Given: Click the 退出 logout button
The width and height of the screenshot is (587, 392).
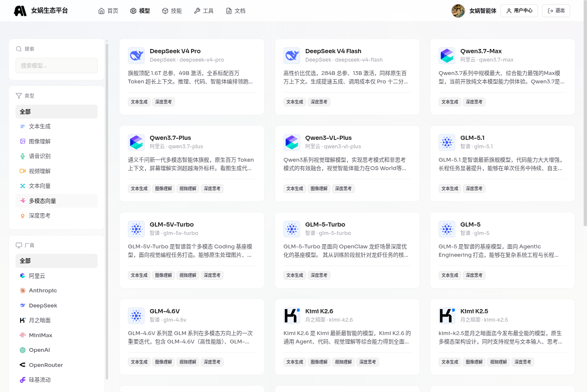Looking at the screenshot, I should pos(556,11).
